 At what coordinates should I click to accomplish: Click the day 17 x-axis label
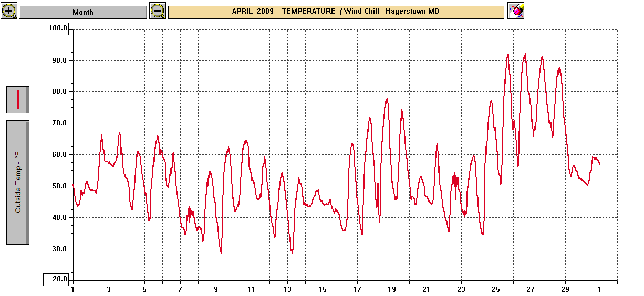pos(357,290)
